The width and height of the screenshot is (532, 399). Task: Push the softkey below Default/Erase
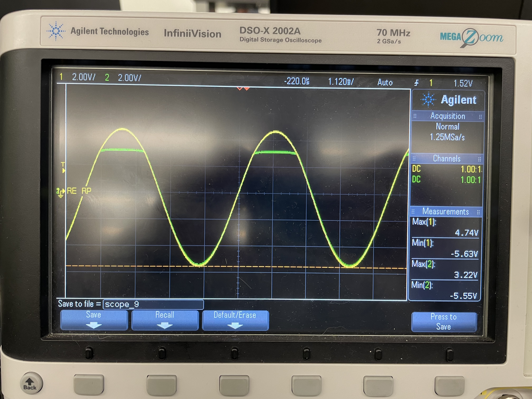[x=234, y=386]
